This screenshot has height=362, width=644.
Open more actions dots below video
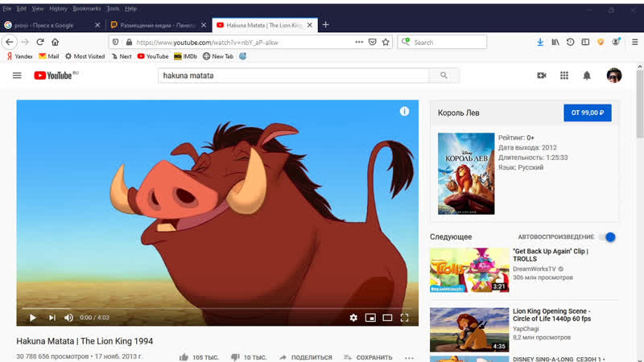[x=409, y=357]
